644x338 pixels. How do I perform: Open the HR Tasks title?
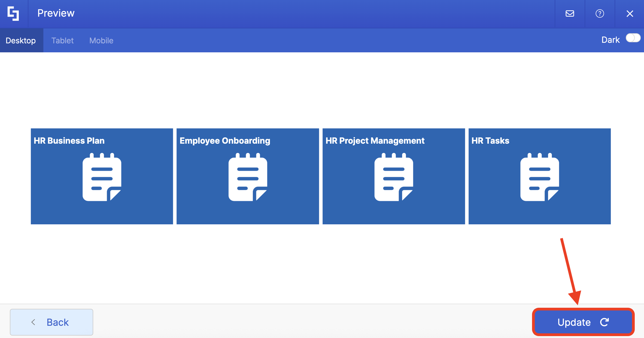point(490,141)
